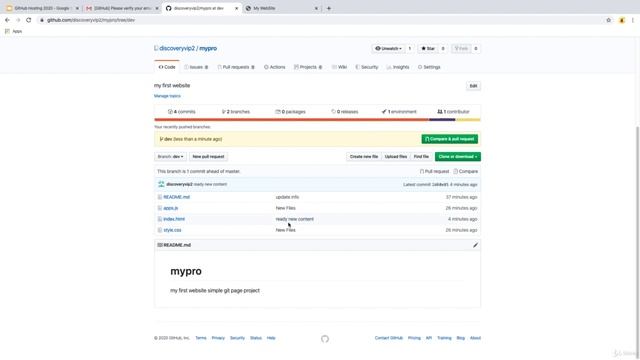Switch to the Google search tab
The image size is (640, 360).
point(41,8)
